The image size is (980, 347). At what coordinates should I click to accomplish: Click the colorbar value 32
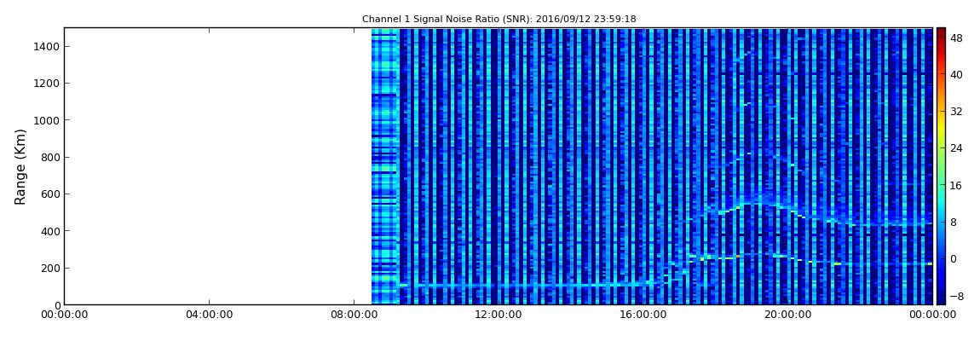956,112
